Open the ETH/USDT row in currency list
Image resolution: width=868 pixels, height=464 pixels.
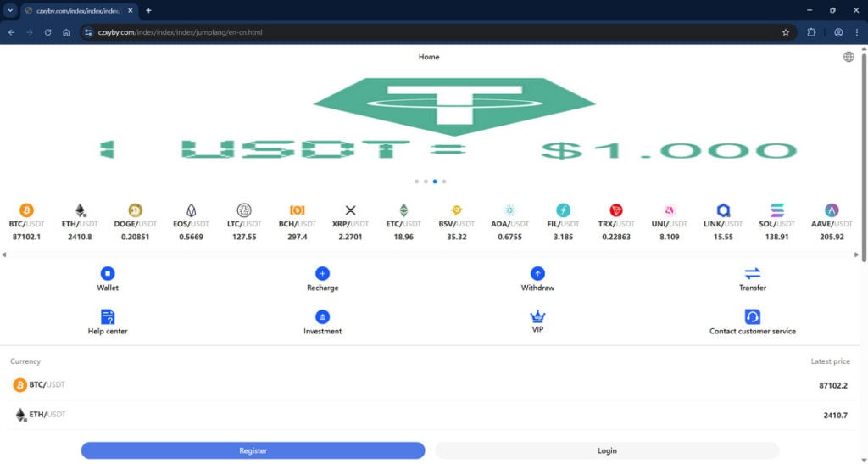[x=430, y=415]
